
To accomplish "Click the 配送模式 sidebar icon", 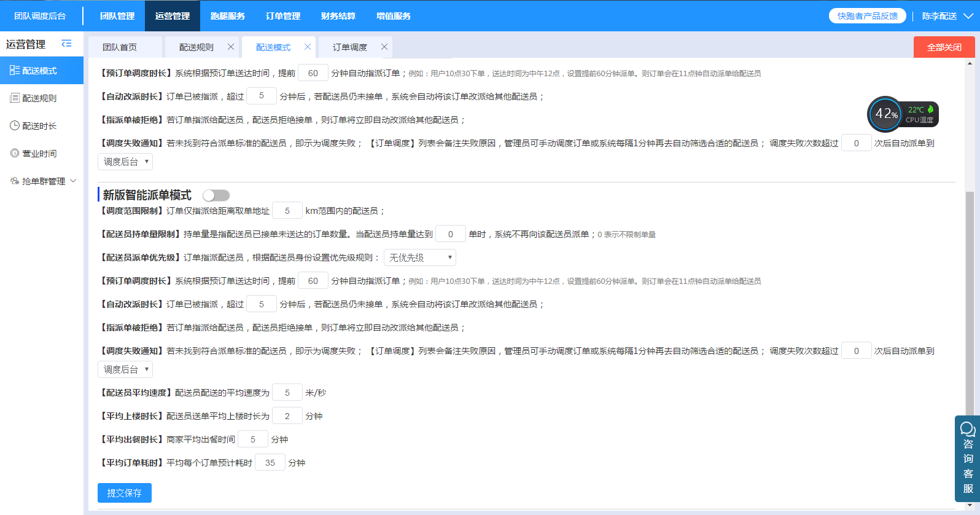I will point(15,71).
